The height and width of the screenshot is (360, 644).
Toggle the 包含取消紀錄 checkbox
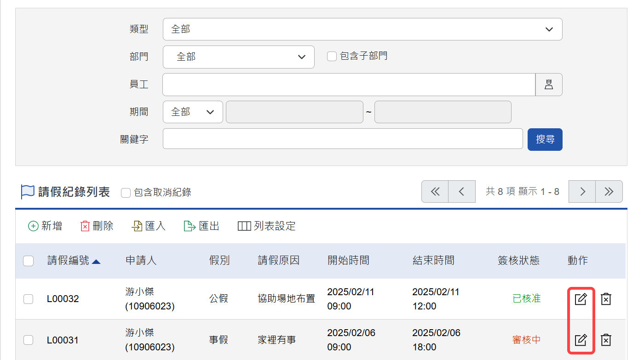click(126, 193)
